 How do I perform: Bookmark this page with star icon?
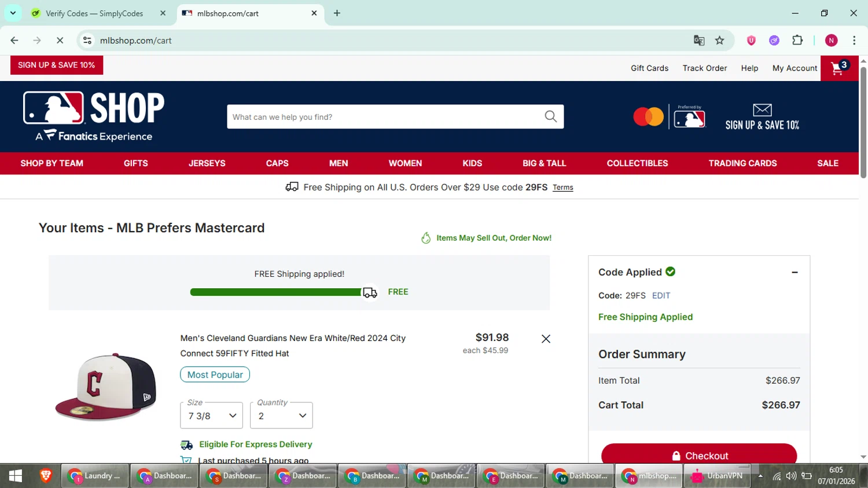coord(720,41)
